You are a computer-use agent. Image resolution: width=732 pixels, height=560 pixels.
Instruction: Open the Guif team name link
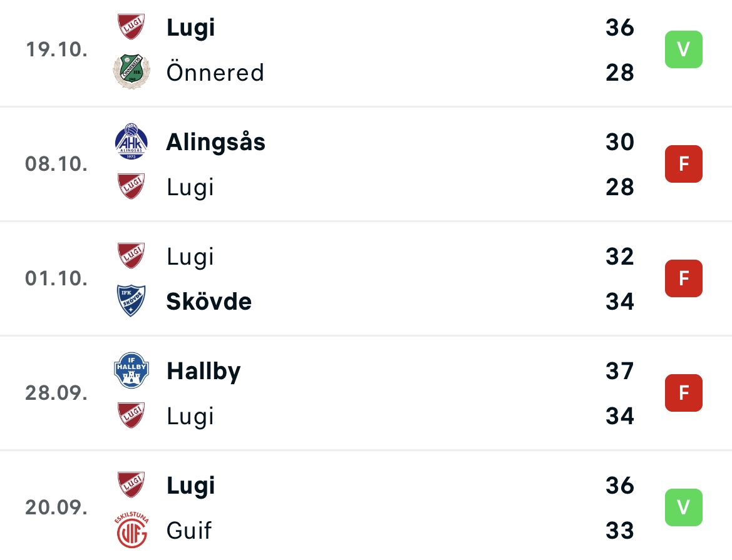(189, 531)
